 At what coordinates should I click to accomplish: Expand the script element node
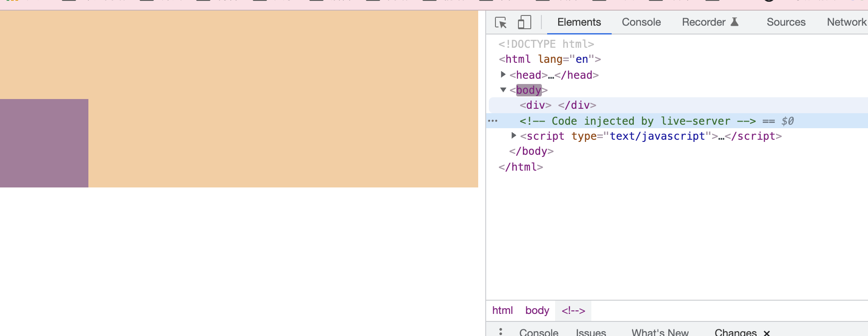pyautogui.click(x=514, y=135)
